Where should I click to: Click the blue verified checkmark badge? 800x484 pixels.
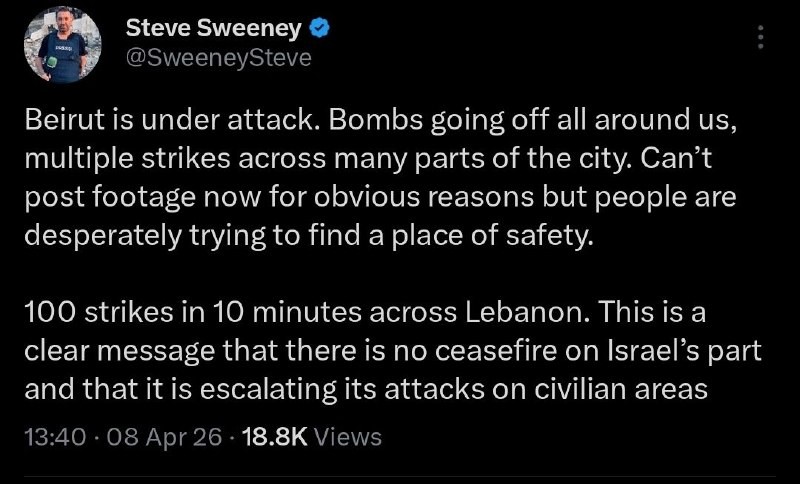[x=321, y=27]
